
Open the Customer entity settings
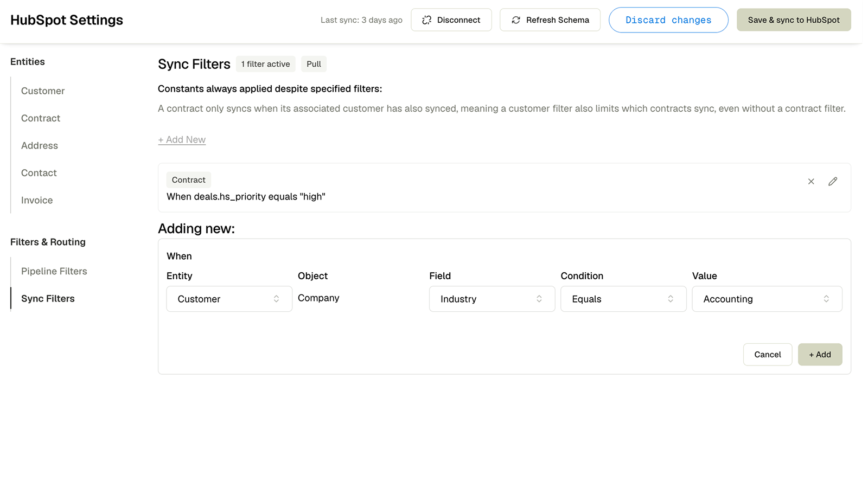[x=43, y=91]
